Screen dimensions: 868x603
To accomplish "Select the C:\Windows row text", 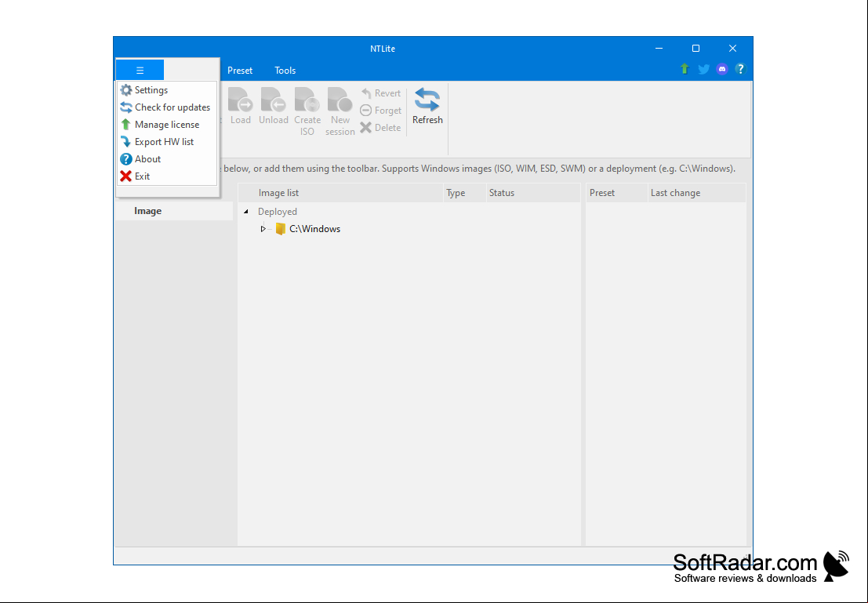I will point(315,229).
